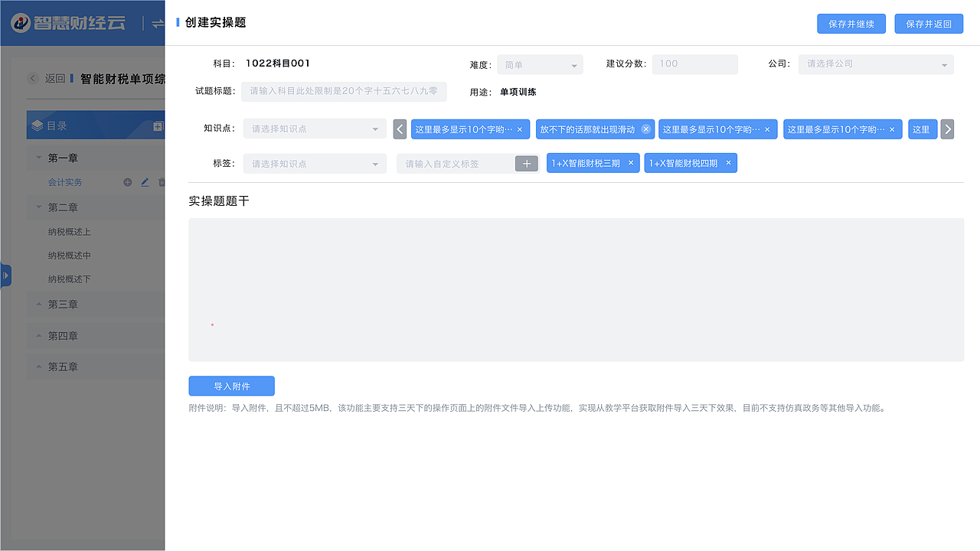The image size is (980, 551).
Task: Click the 导入附件 import attachment button
Action: (231, 386)
